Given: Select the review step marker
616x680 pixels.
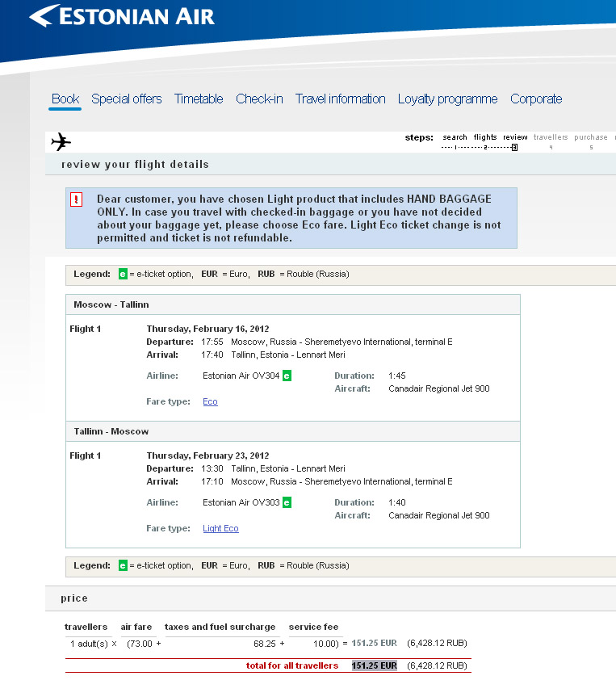Looking at the screenshot, I should click(514, 148).
